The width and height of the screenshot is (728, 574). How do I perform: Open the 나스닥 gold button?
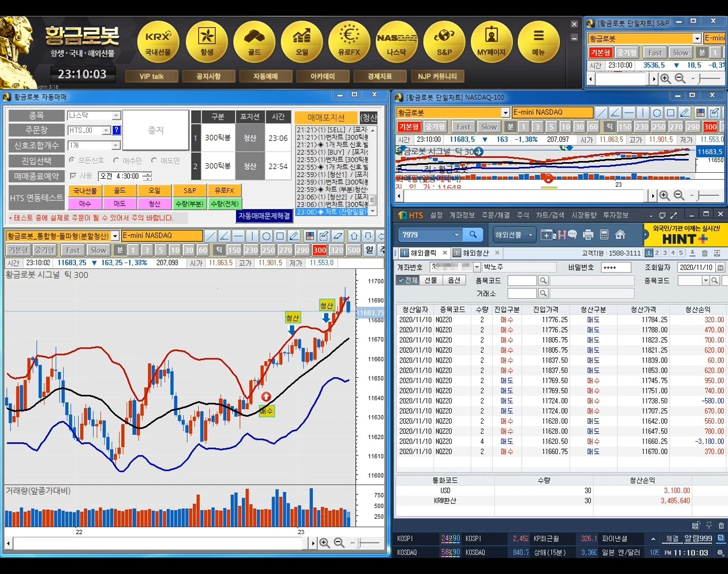pyautogui.click(x=396, y=43)
